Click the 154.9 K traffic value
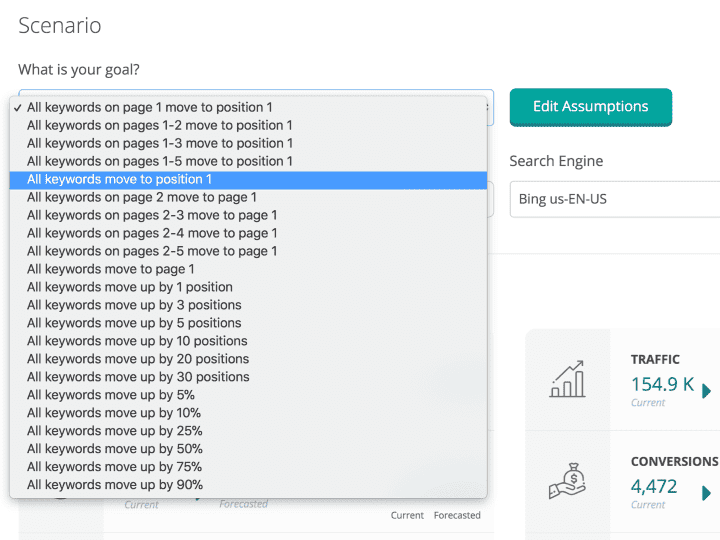 coord(662,384)
